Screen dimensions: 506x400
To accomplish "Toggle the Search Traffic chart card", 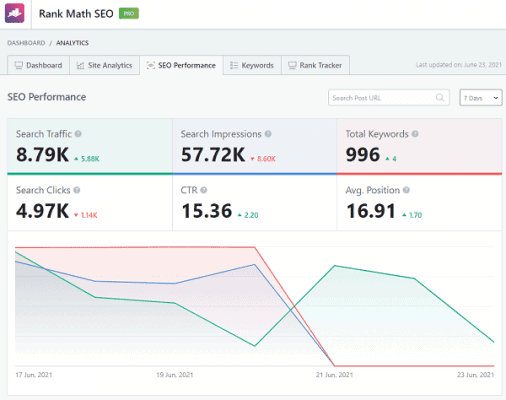I will [90, 146].
